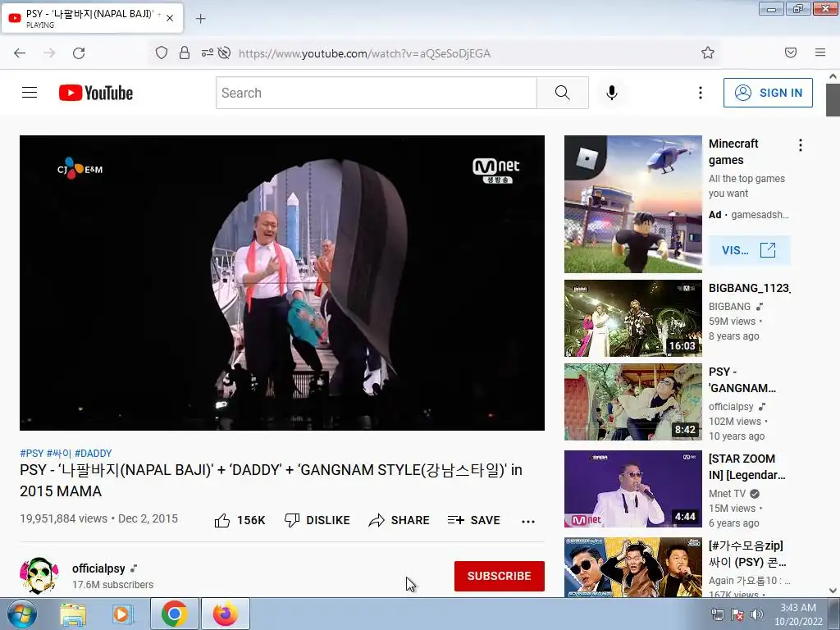The width and height of the screenshot is (840, 630).
Task: View site security padlock info
Action: (185, 52)
